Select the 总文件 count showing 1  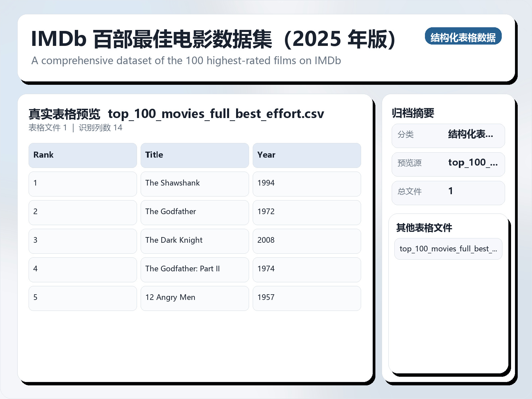coord(451,191)
